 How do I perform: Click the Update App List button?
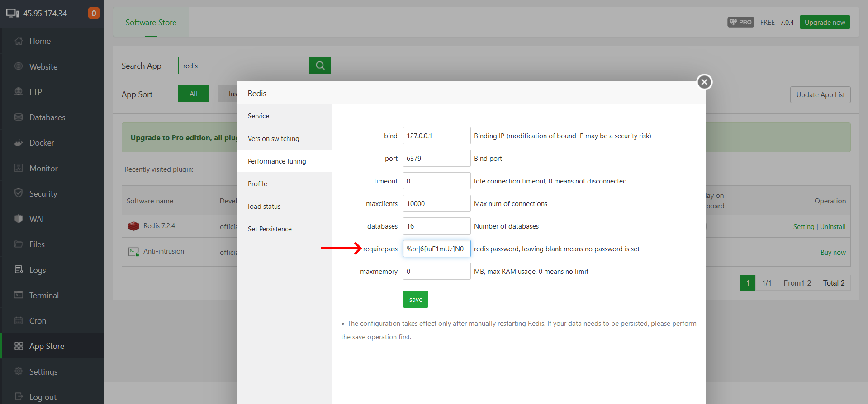click(821, 94)
